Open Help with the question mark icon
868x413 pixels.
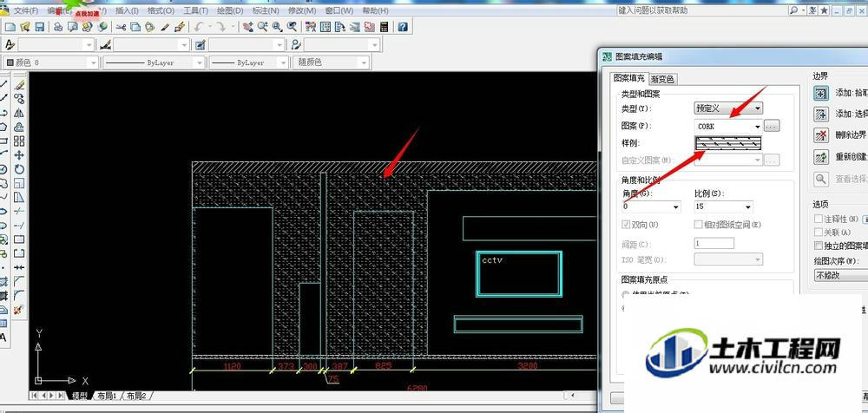pos(403,27)
